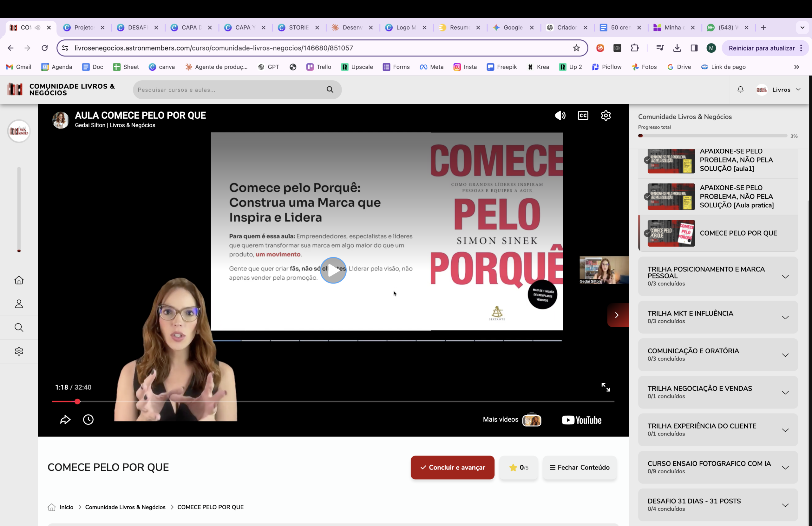Switch to the (543) WhatsApp tab

pos(728,28)
